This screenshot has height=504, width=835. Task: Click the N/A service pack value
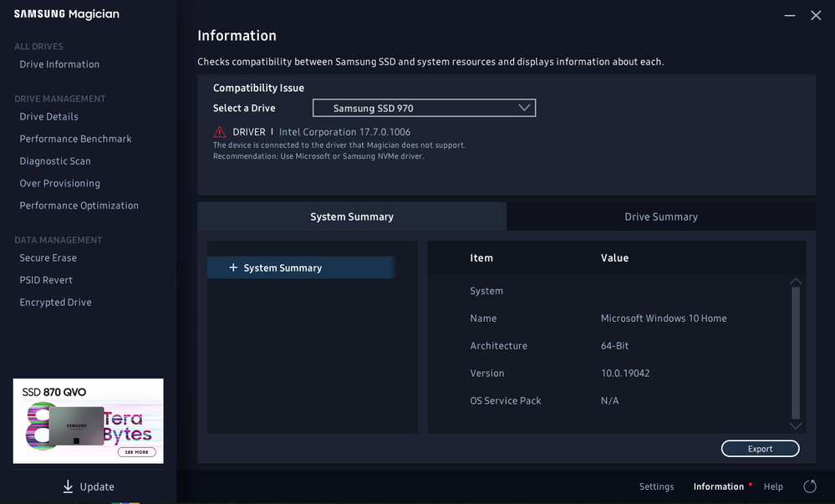coord(609,400)
